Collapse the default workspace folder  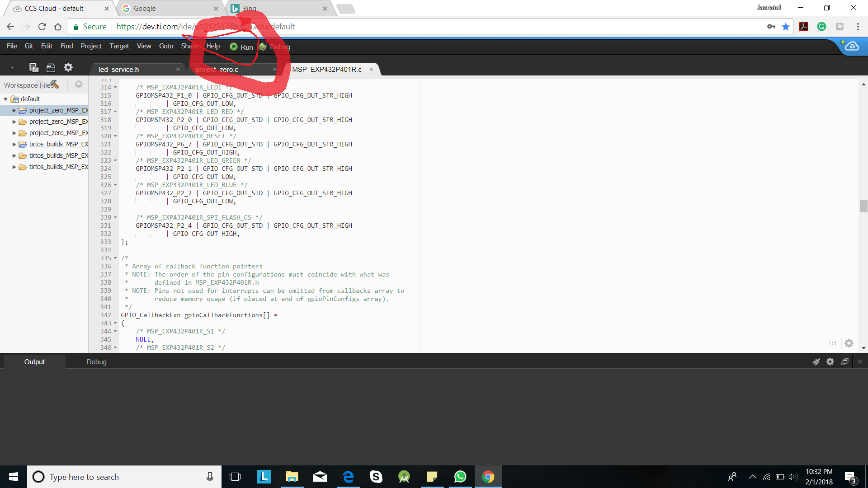(6, 99)
